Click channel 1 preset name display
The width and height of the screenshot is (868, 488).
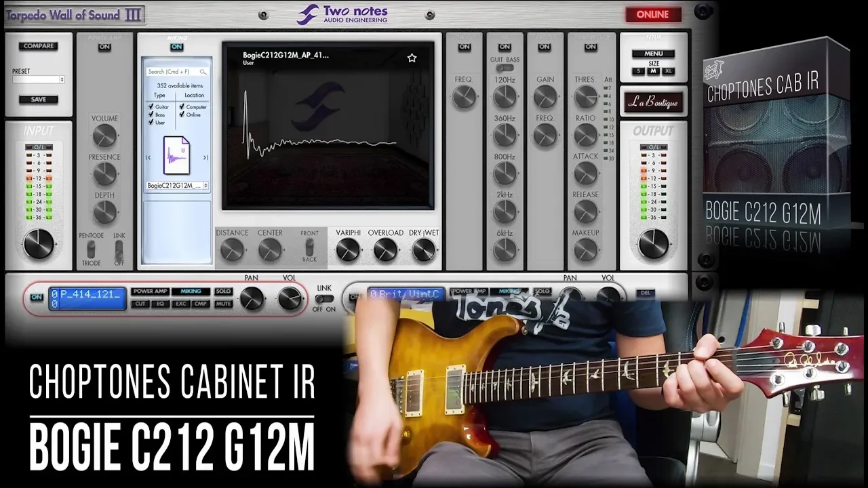(x=87, y=299)
